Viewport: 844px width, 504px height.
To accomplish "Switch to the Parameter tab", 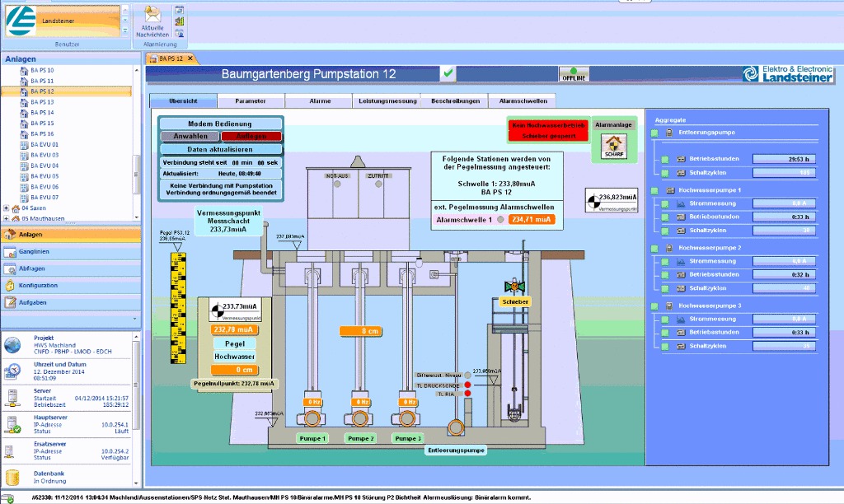I will coord(251,100).
